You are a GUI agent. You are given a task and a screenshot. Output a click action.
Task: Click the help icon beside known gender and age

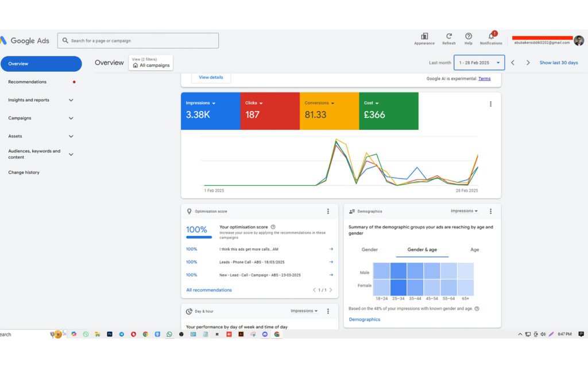click(477, 309)
